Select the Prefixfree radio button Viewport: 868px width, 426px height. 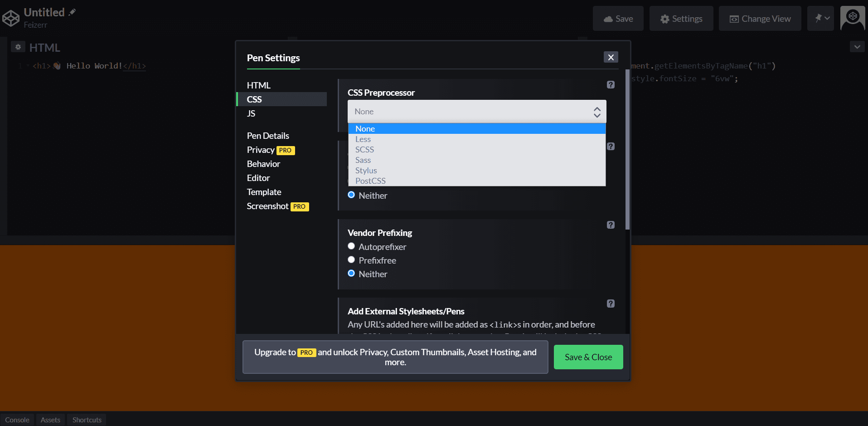tap(351, 260)
